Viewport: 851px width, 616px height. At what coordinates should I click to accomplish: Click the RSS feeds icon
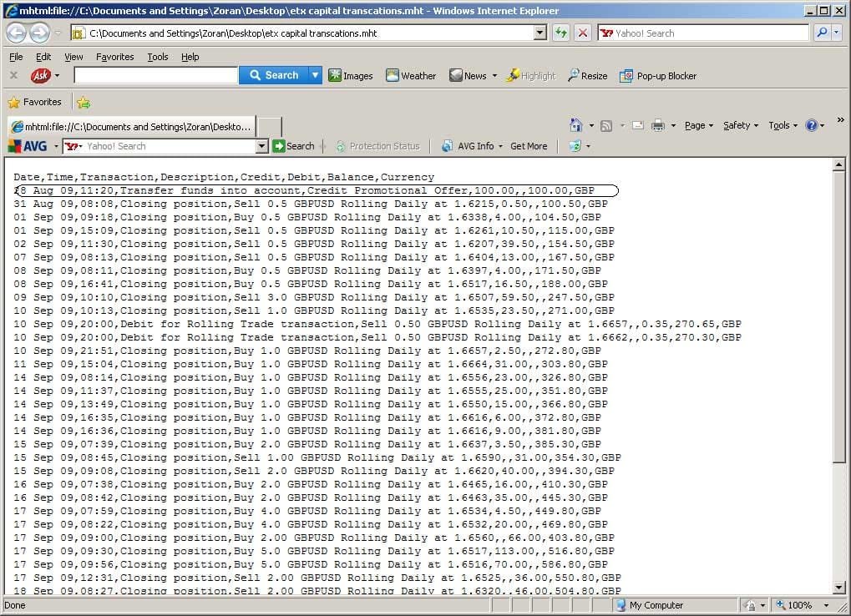pos(606,126)
